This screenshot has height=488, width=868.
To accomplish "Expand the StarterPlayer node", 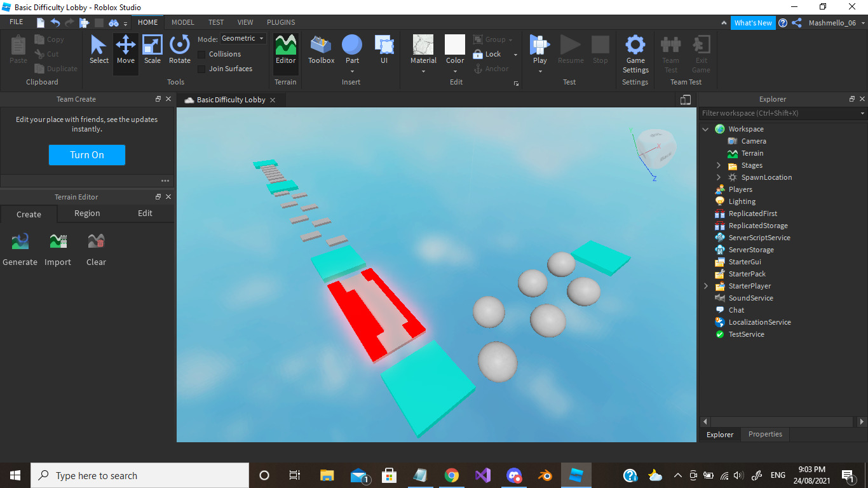I will pyautogui.click(x=705, y=286).
